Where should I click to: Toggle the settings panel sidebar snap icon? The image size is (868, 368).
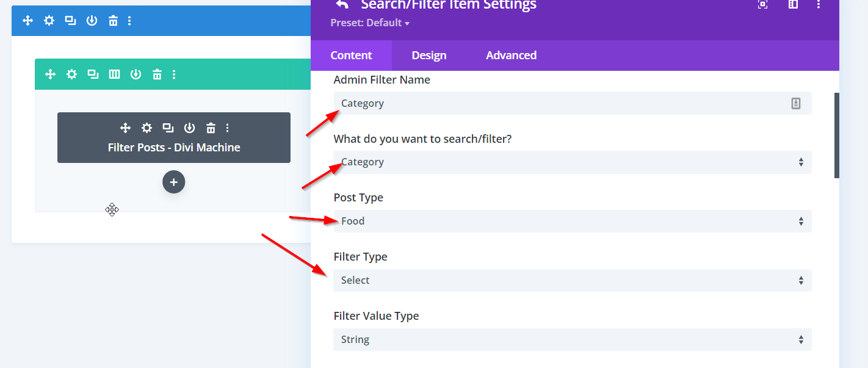click(793, 5)
